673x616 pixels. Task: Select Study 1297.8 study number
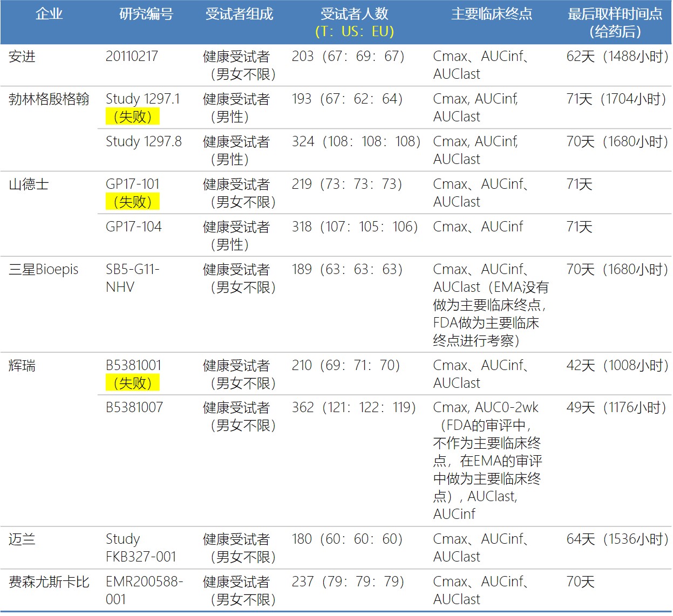click(x=144, y=141)
